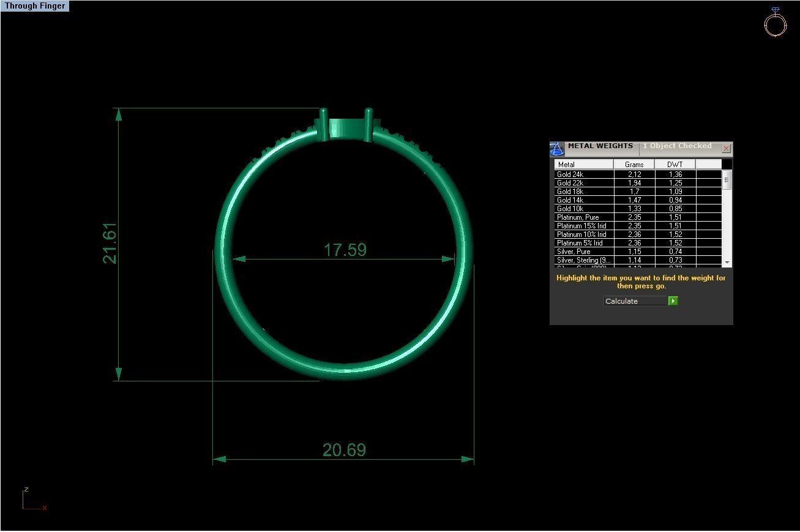Select the Gold 24k row
Screen dimensions: 800x532
tap(638, 174)
